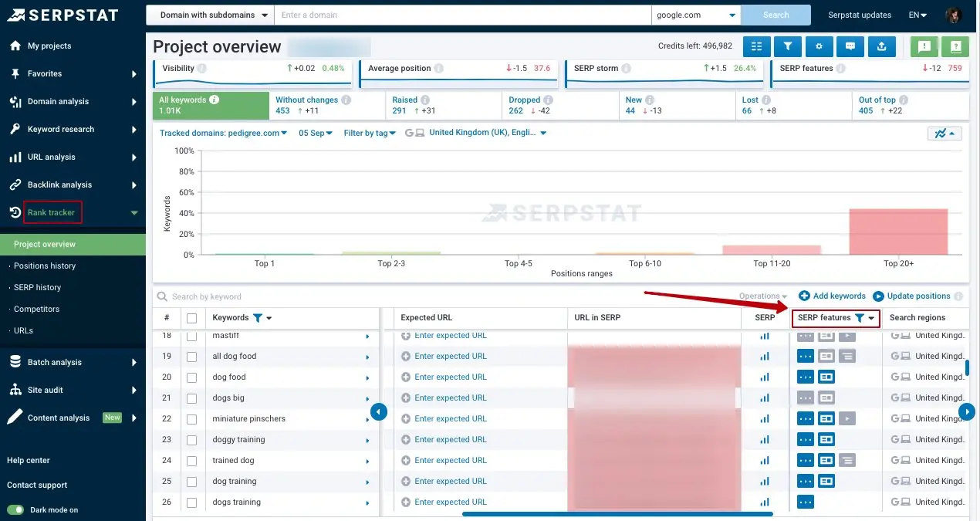Open the Keyword research menu
980x521 pixels.
pyautogui.click(x=73, y=129)
